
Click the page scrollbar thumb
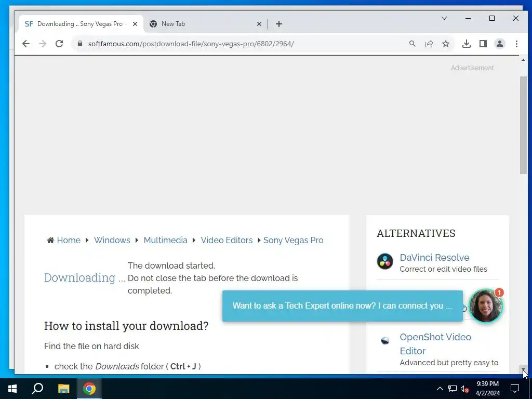pyautogui.click(x=523, y=125)
